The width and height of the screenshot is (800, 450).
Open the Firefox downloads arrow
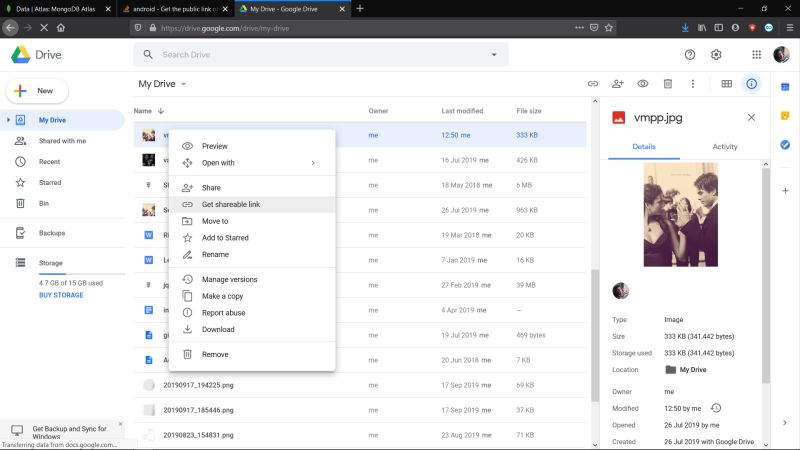(685, 28)
